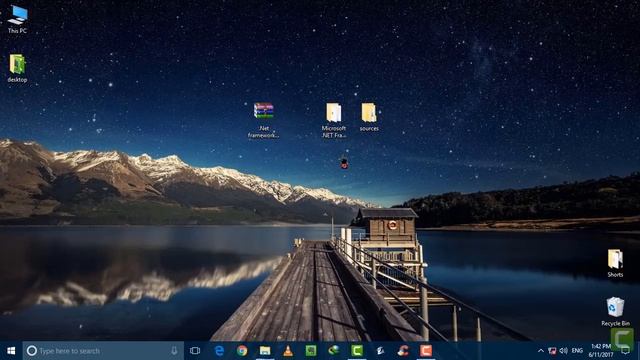This screenshot has width=640, height=360.
Task: Open the clock showing 1:42 PM
Action: (601, 351)
